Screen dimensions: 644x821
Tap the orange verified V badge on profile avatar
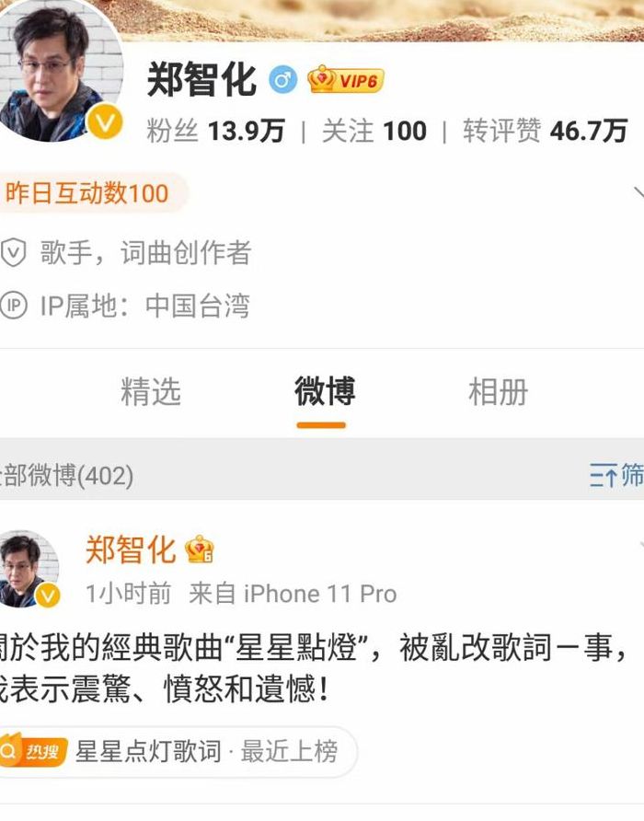click(x=105, y=121)
